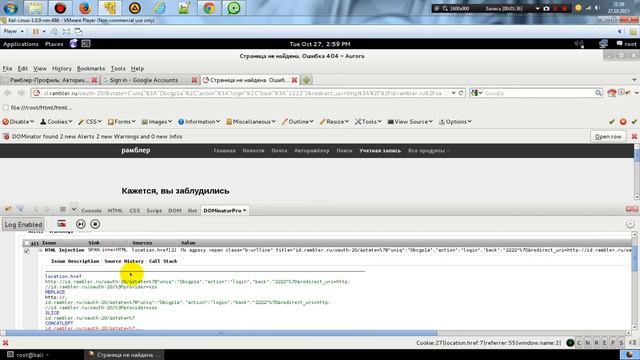Click the Open row button

coord(608,136)
